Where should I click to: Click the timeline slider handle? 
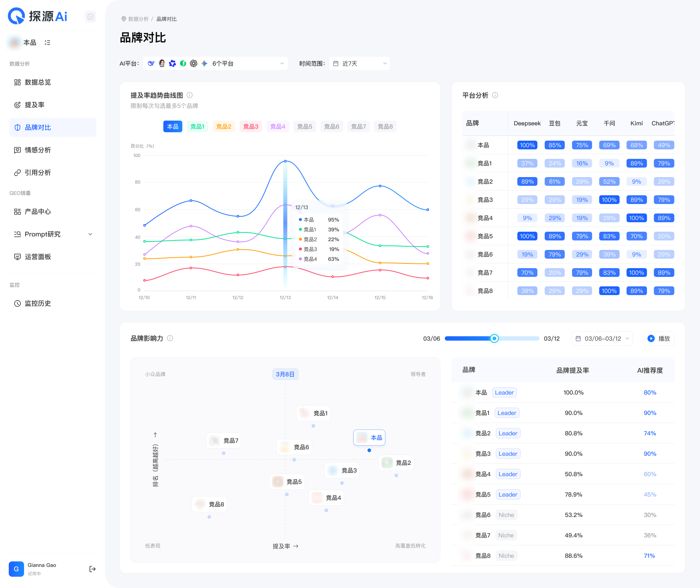(x=494, y=338)
